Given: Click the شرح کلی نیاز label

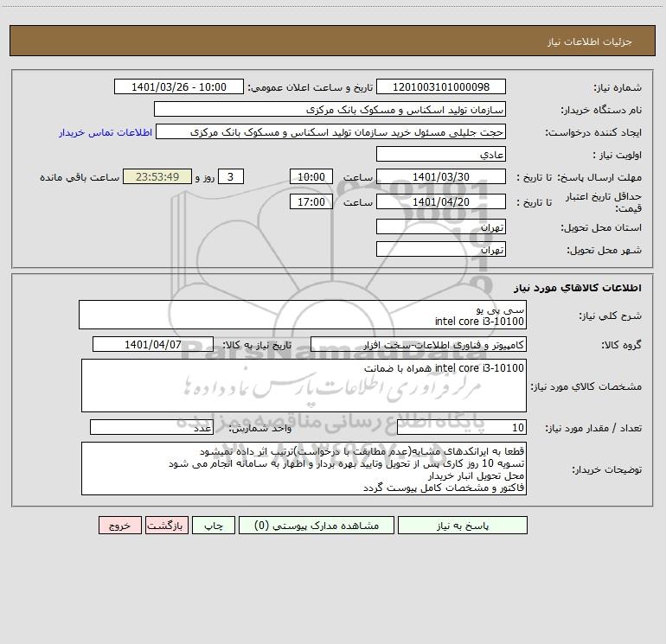Looking at the screenshot, I should tap(611, 316).
